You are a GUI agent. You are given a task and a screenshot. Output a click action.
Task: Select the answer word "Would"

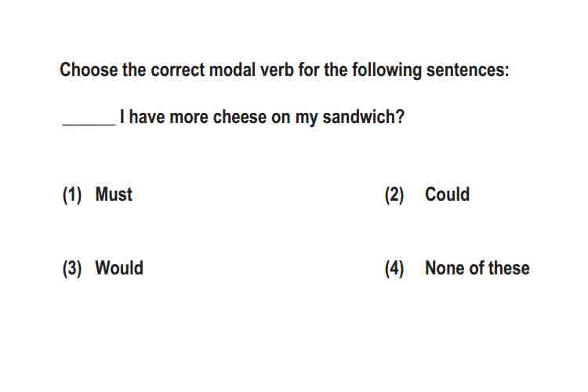pyautogui.click(x=119, y=268)
